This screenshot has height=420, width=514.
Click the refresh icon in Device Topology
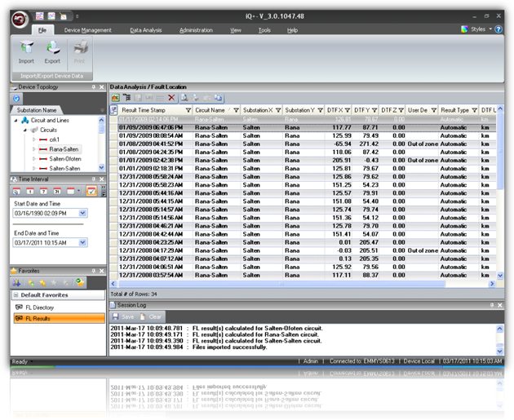tap(16, 99)
